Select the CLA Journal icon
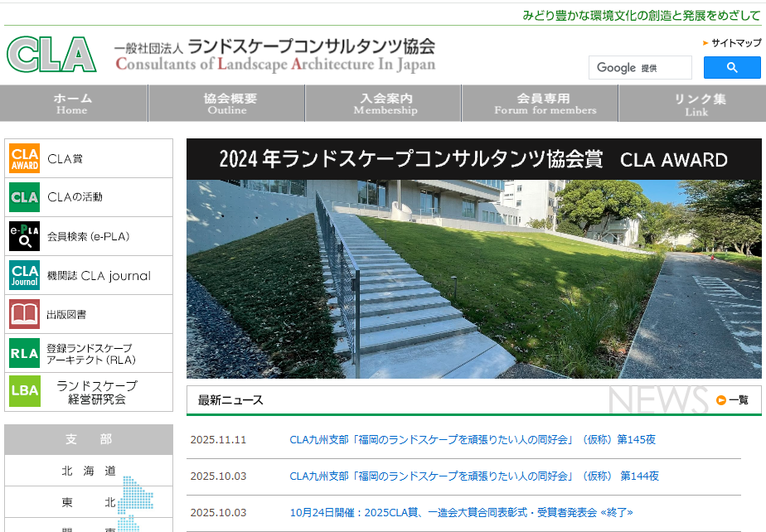The width and height of the screenshot is (766, 532). pos(25,275)
